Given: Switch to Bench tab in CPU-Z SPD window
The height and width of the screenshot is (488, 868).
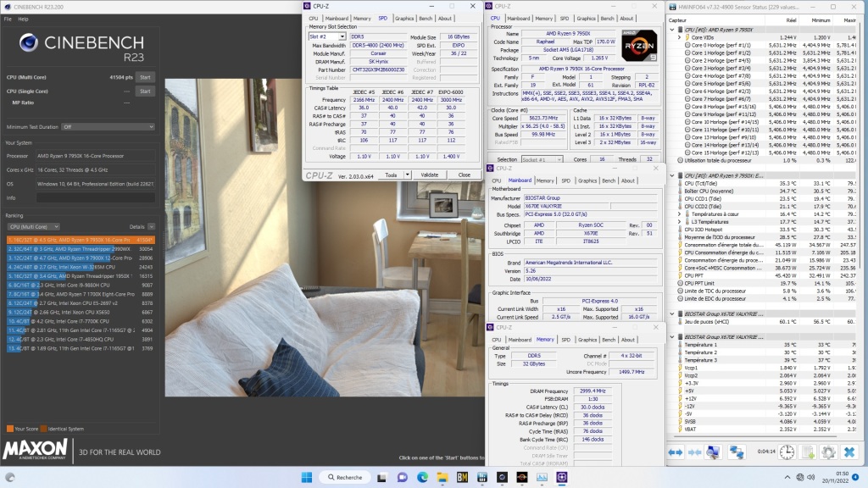Looking at the screenshot, I should point(426,19).
